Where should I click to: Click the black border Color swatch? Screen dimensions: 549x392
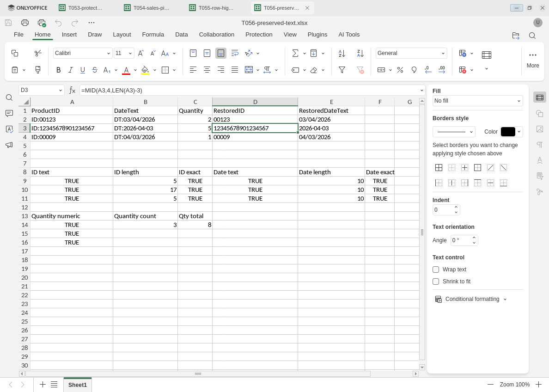[x=508, y=132]
